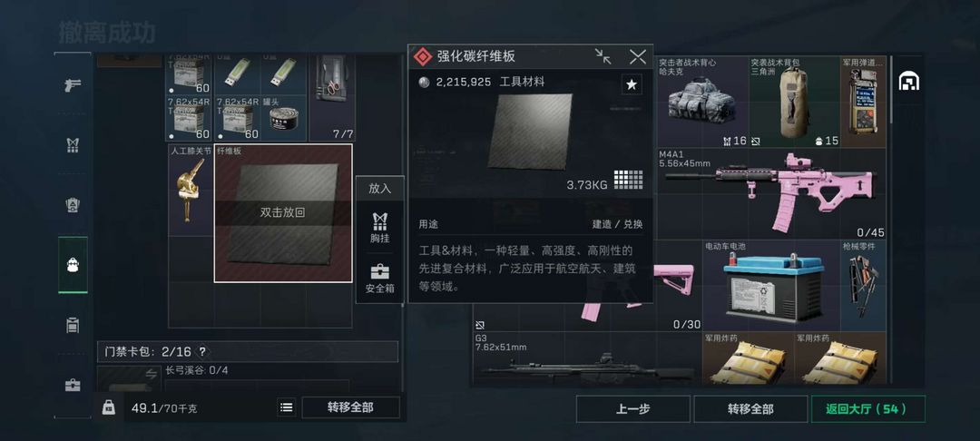Shrink the 强化碳纤维板 detail popup
980x441 pixels.
click(603, 57)
